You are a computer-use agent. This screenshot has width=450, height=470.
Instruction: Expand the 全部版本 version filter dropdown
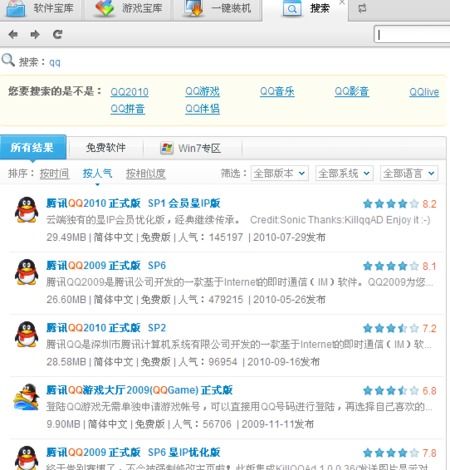pyautogui.click(x=279, y=173)
